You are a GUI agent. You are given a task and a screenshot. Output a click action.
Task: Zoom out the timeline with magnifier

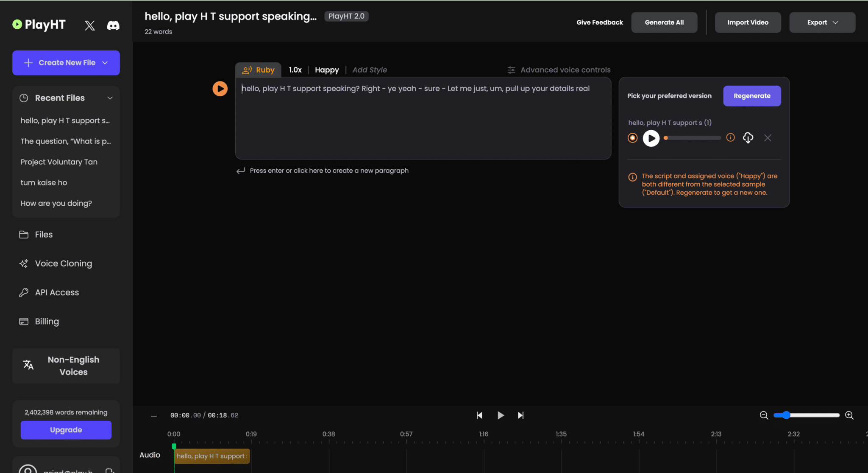click(x=764, y=415)
